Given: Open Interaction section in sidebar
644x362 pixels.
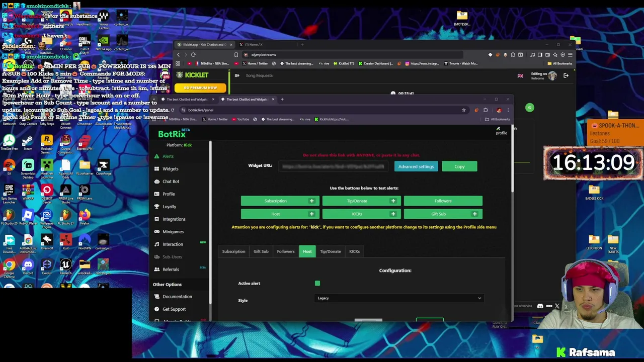Looking at the screenshot, I should 173,244.
